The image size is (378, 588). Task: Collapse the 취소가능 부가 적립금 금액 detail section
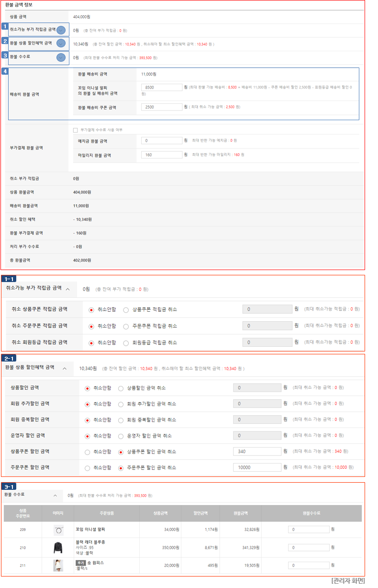pos(67,289)
